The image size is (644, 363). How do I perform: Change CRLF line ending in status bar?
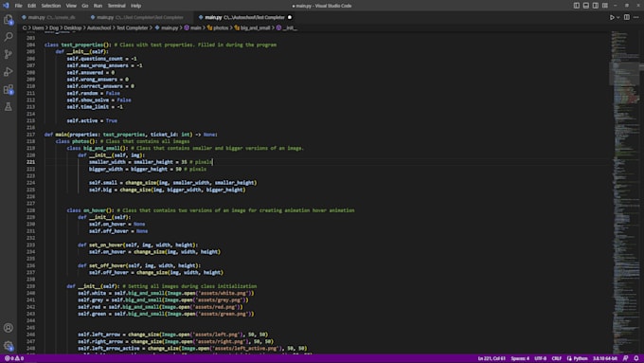(x=557, y=358)
